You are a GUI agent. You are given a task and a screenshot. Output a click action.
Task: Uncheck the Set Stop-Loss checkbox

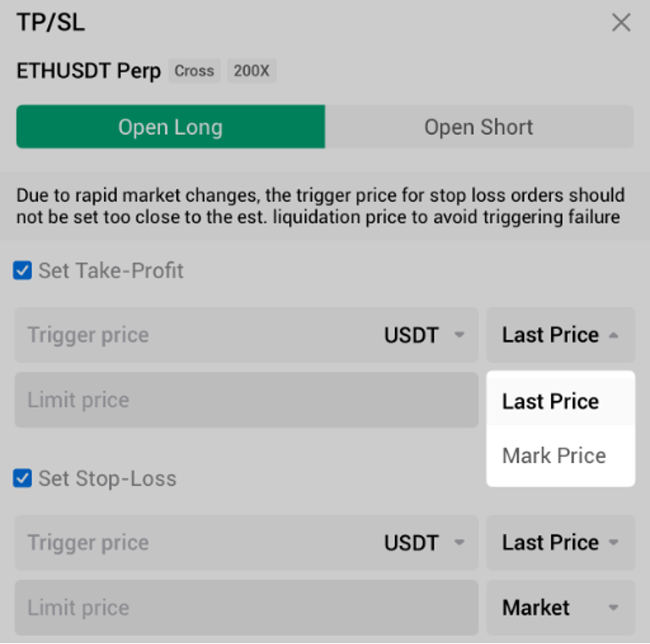23,478
